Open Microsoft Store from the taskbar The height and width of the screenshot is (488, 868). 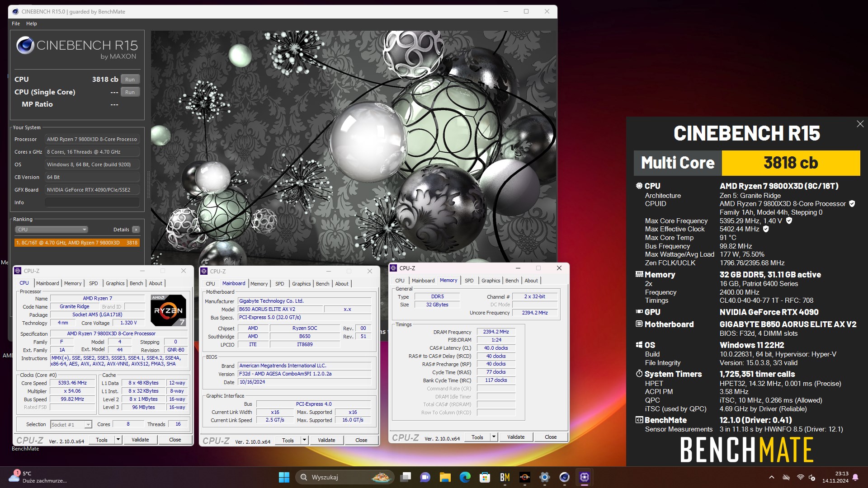485,477
